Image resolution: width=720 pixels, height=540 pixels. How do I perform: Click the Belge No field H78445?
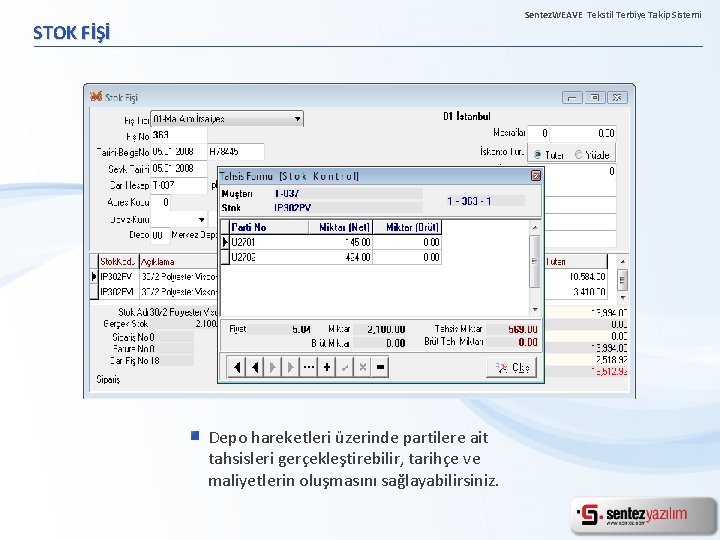point(236,152)
